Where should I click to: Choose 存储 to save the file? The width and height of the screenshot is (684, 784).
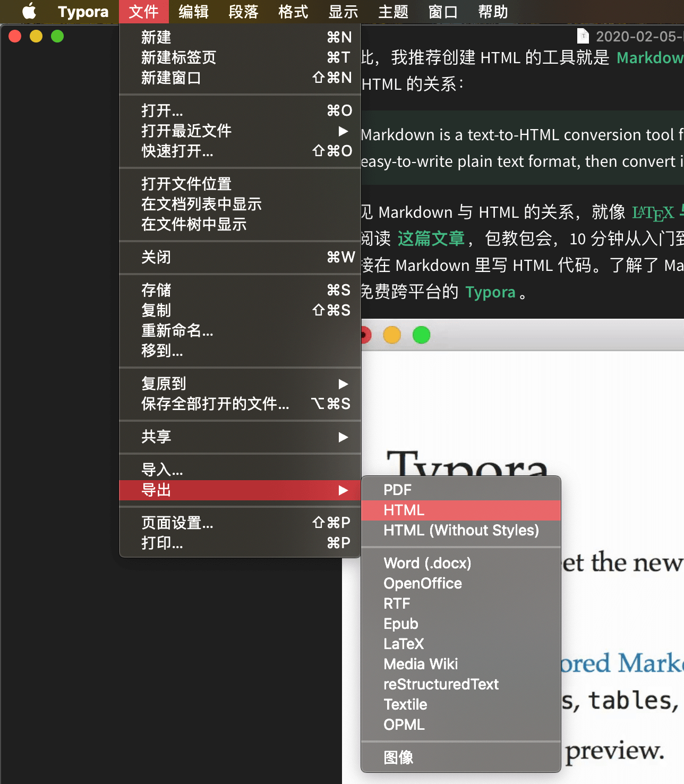[x=240, y=290]
